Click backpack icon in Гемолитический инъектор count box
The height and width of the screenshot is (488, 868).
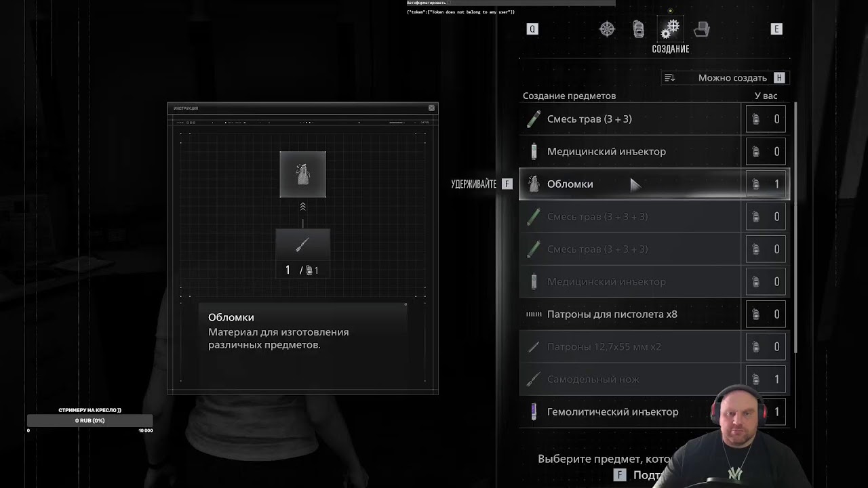click(x=755, y=411)
